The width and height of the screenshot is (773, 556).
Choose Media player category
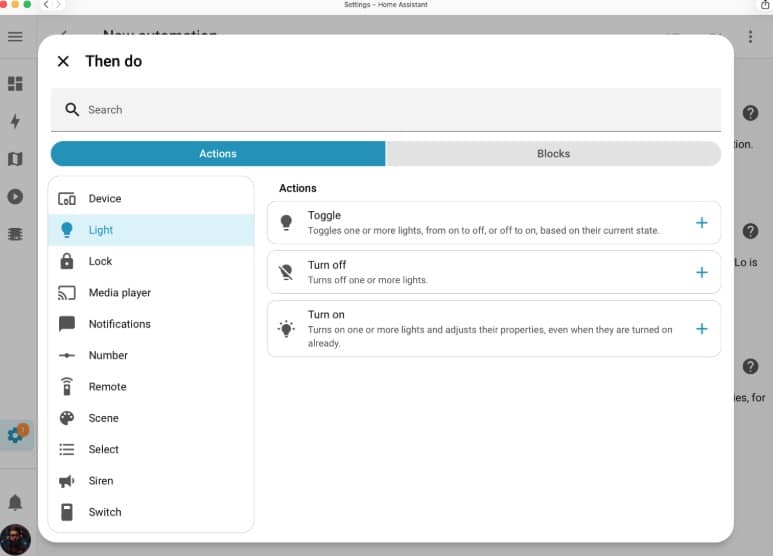click(x=119, y=293)
